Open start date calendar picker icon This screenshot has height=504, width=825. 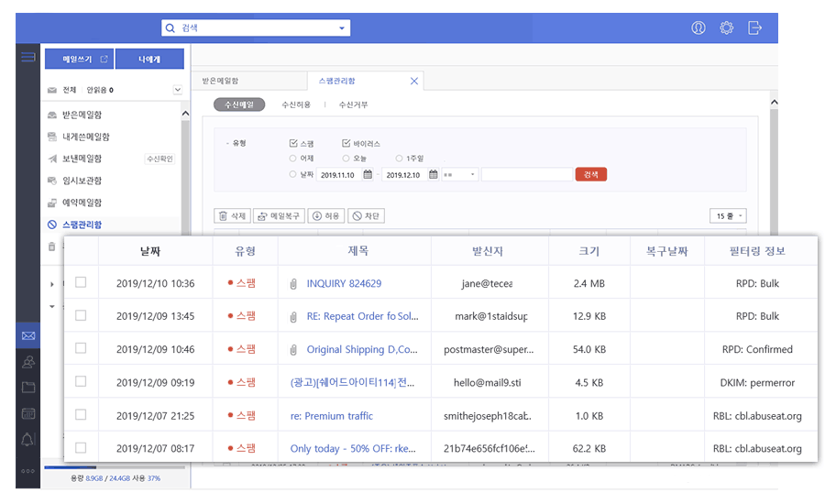click(368, 174)
